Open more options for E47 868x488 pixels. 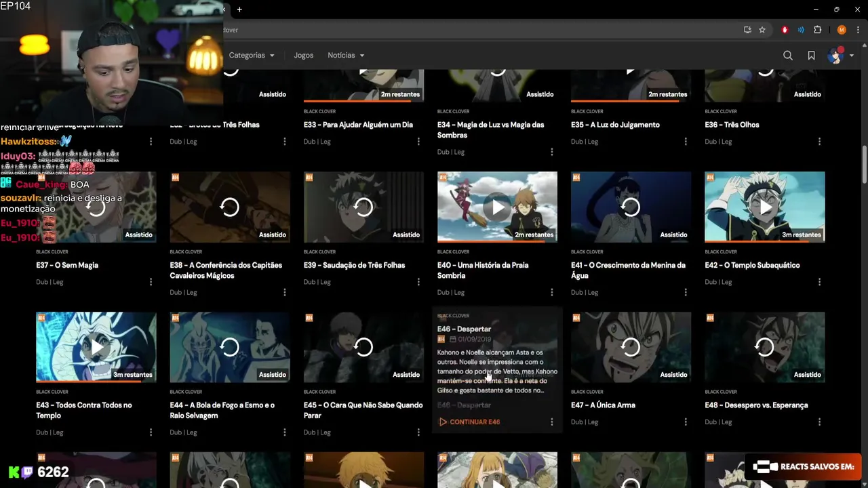[x=686, y=422]
